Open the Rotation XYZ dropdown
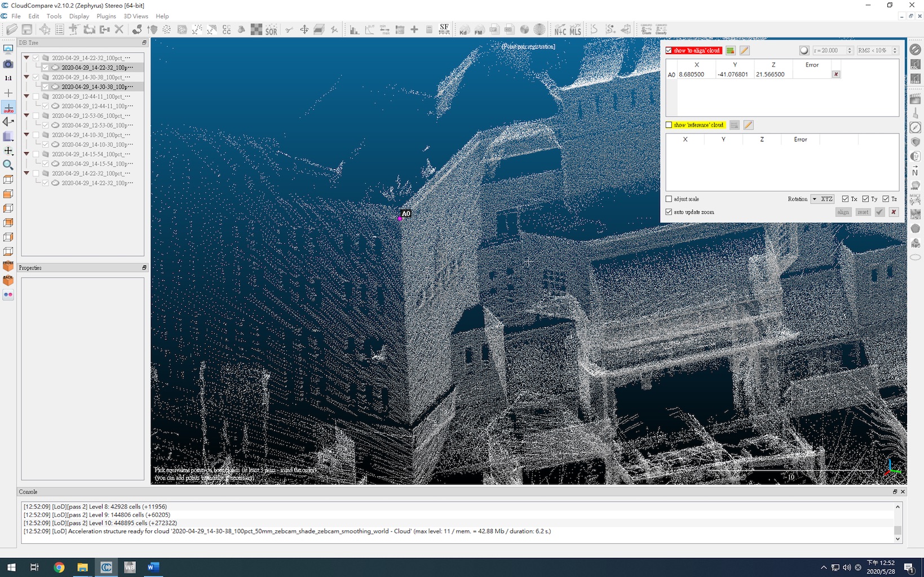 (x=823, y=199)
